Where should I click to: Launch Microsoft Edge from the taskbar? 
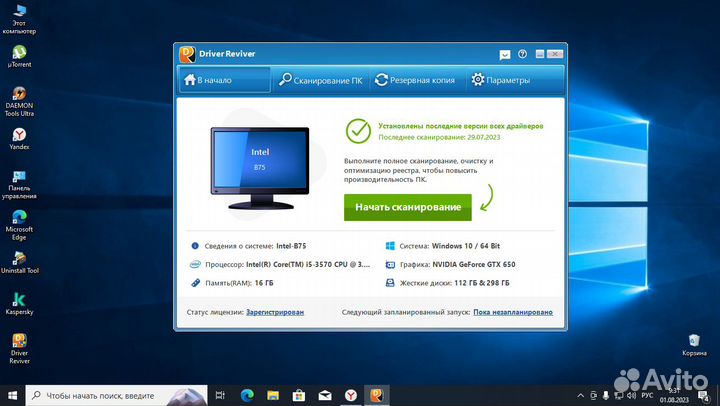(x=247, y=395)
